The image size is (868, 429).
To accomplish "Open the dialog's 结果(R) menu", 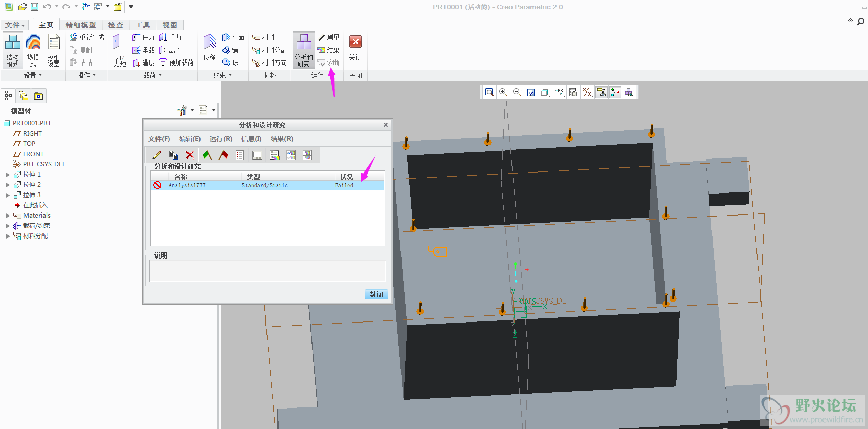I will (282, 139).
